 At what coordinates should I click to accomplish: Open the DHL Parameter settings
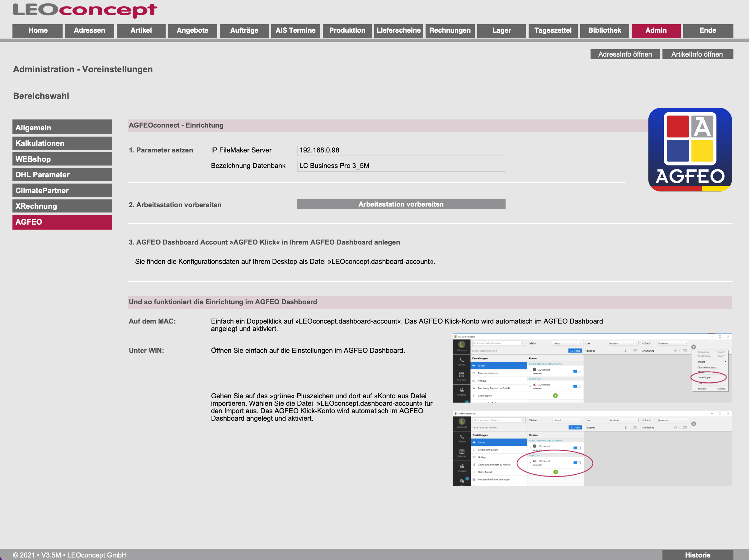tap(62, 175)
